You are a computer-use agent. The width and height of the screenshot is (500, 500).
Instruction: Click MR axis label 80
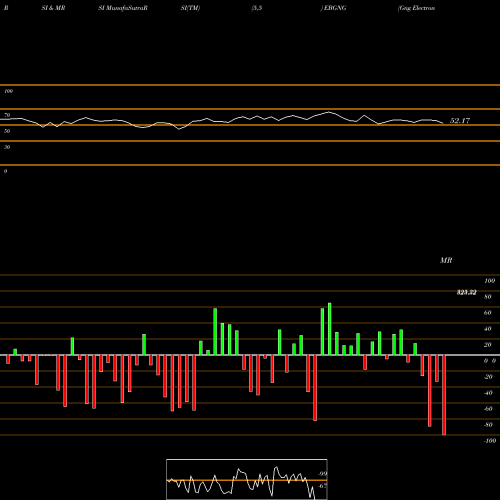(488, 297)
